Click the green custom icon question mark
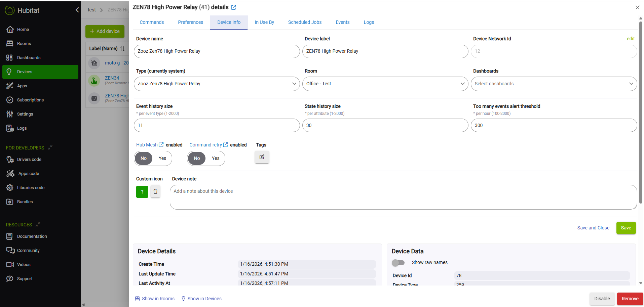Image resolution: width=644 pixels, height=307 pixels. click(x=142, y=192)
